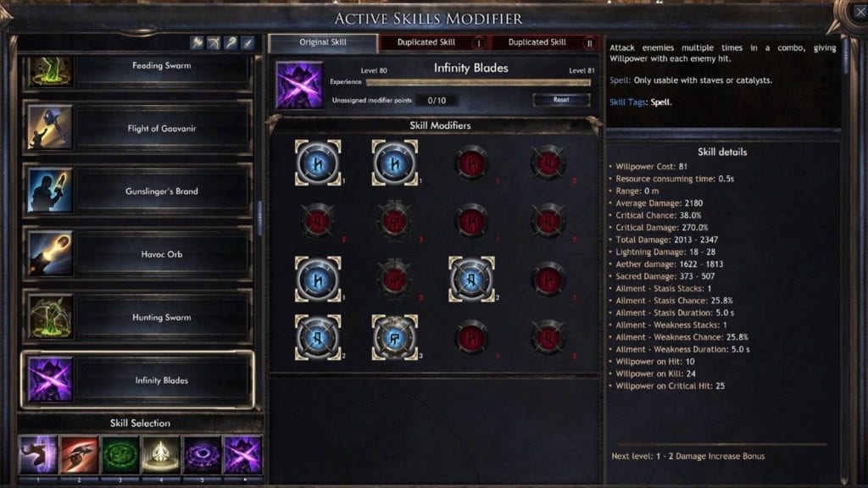This screenshot has height=488, width=868.
Task: Click the Infinity Blades experience bar
Action: (x=478, y=82)
